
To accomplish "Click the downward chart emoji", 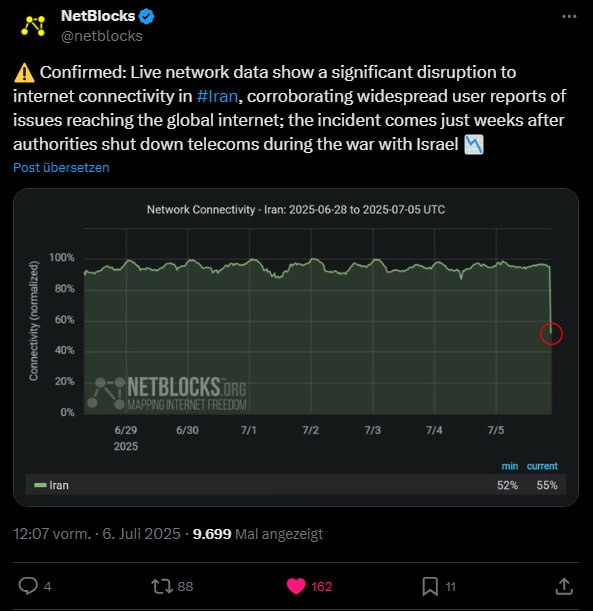I will pyautogui.click(x=474, y=145).
